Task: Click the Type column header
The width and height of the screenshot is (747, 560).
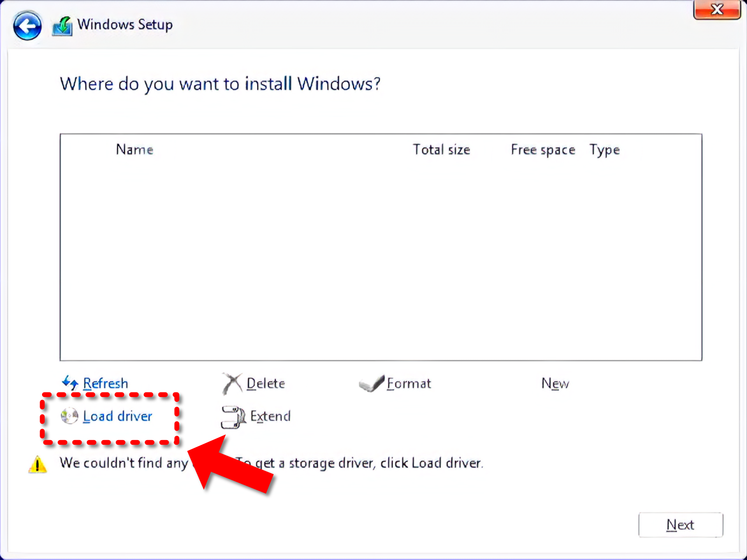Action: click(x=604, y=150)
